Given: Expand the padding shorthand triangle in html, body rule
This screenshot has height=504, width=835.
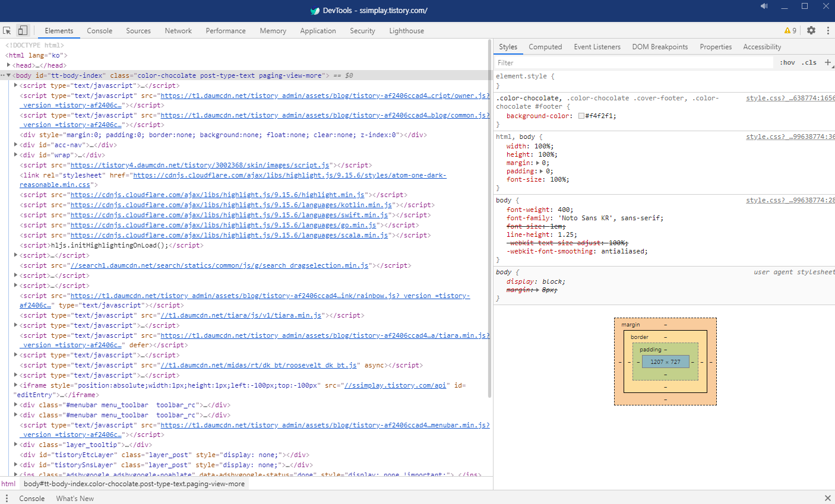Looking at the screenshot, I should tap(542, 171).
